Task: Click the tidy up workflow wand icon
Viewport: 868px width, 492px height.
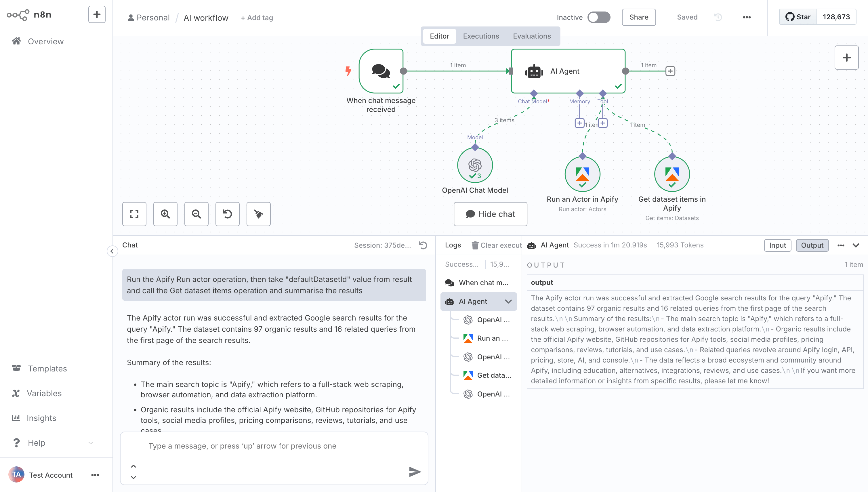Action: point(258,214)
